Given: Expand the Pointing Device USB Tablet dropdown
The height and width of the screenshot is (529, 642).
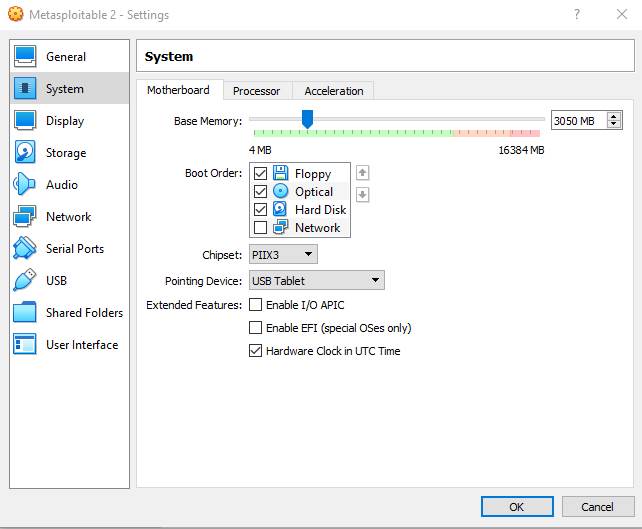Looking at the screenshot, I should coord(316,281).
